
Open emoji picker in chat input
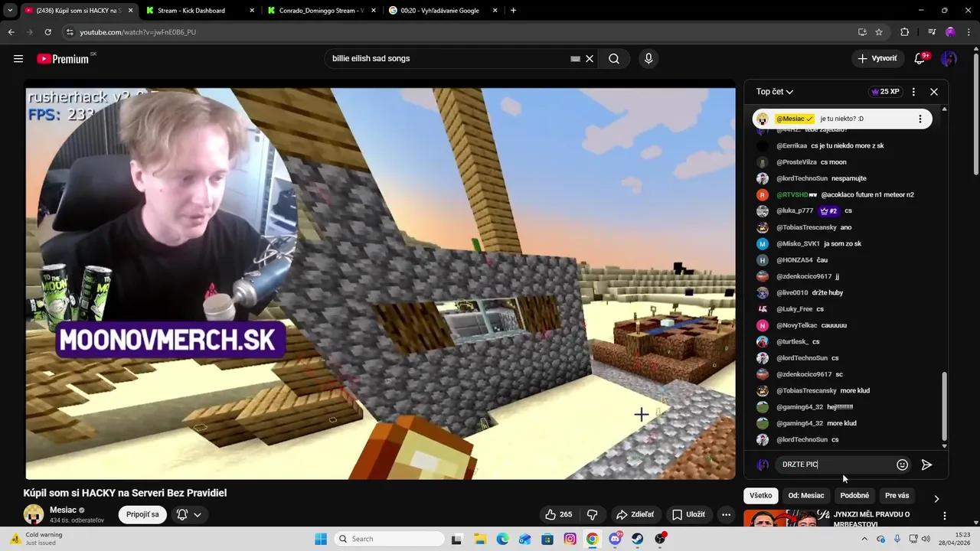coord(902,465)
